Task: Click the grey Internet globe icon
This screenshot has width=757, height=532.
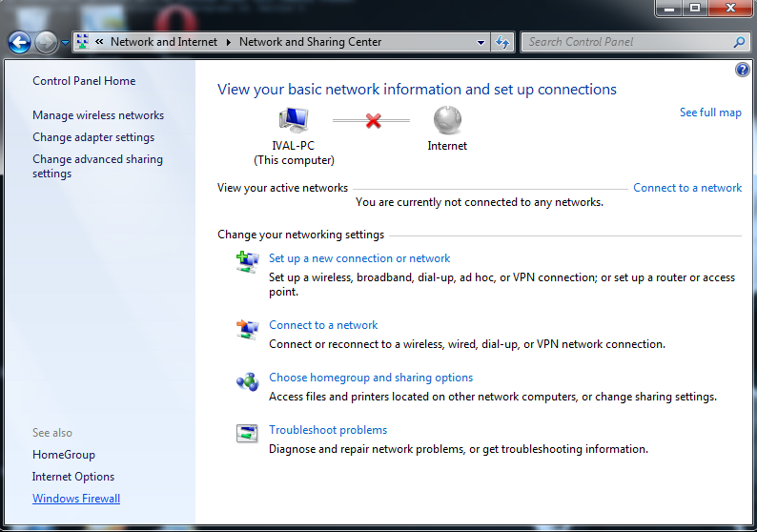Action: click(447, 120)
